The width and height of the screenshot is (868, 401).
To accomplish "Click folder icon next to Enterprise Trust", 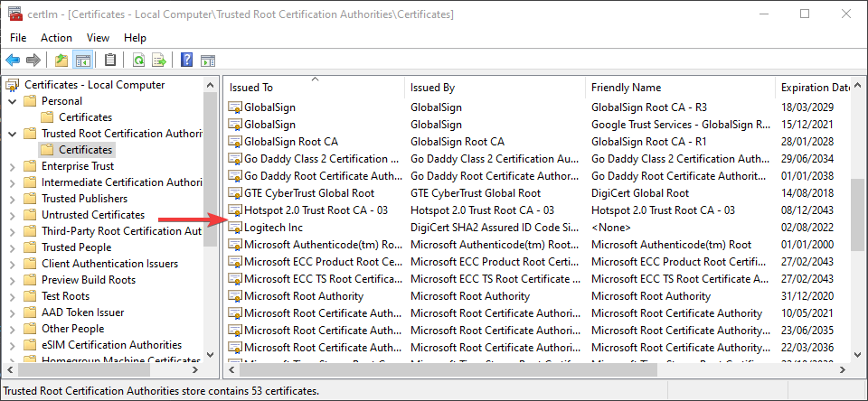I will click(29, 166).
